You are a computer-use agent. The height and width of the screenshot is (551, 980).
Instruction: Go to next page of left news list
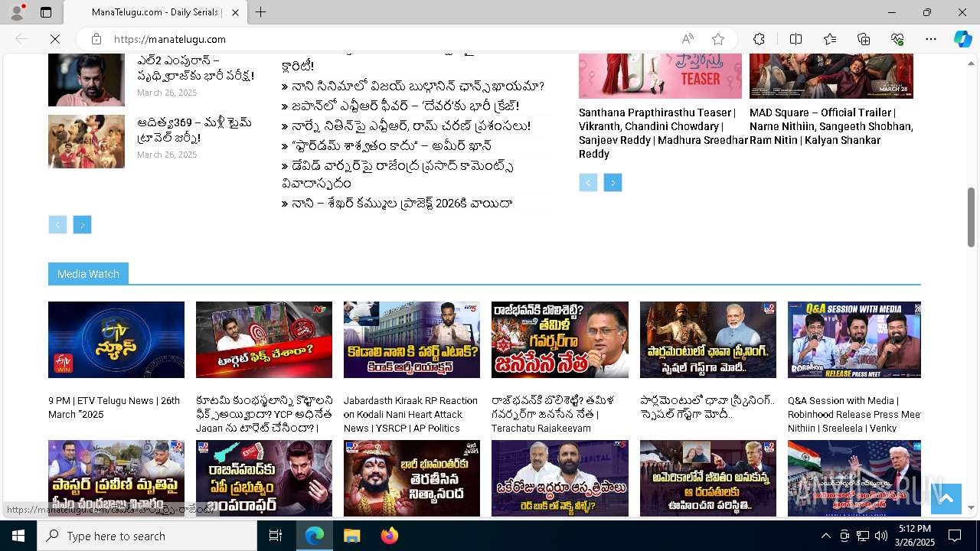pyautogui.click(x=82, y=224)
